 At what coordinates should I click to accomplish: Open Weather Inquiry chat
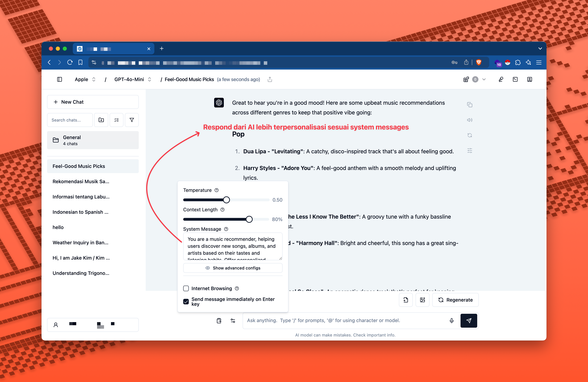click(x=93, y=243)
